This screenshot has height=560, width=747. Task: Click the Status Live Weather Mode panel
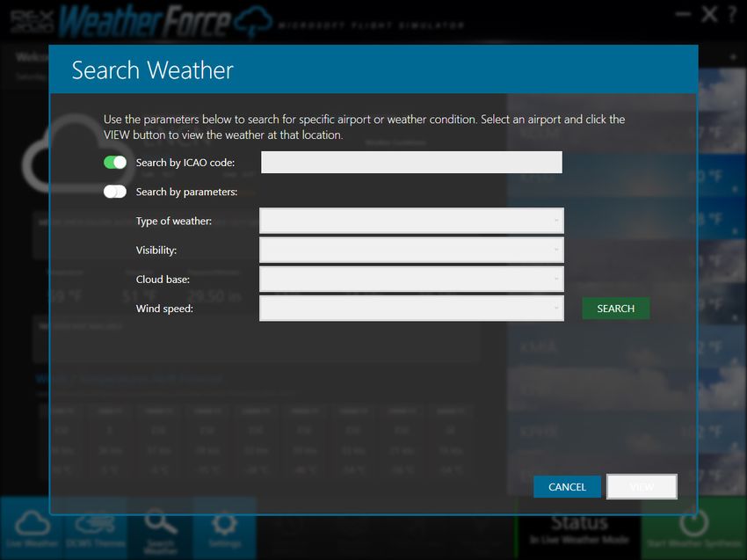click(x=579, y=528)
